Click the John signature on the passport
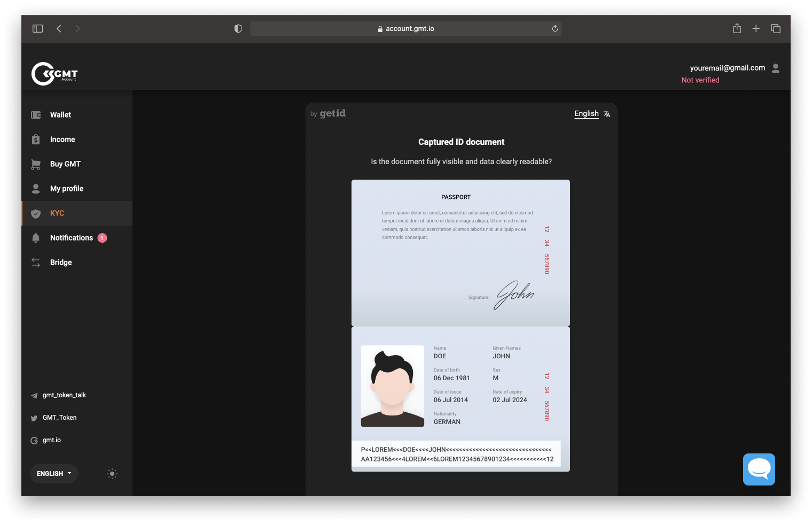This screenshot has height=524, width=812. (x=514, y=295)
